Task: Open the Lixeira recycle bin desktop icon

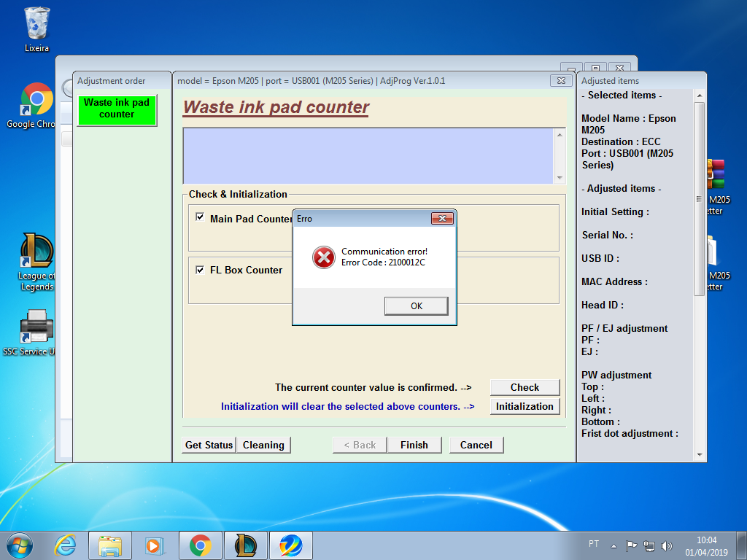Action: click(x=36, y=29)
